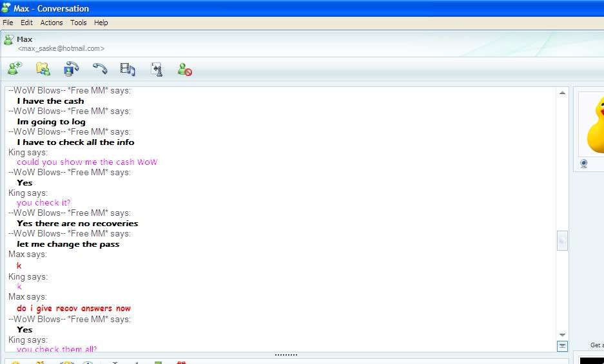Click Max's red 'k' message
604x364 pixels.
tap(19, 266)
